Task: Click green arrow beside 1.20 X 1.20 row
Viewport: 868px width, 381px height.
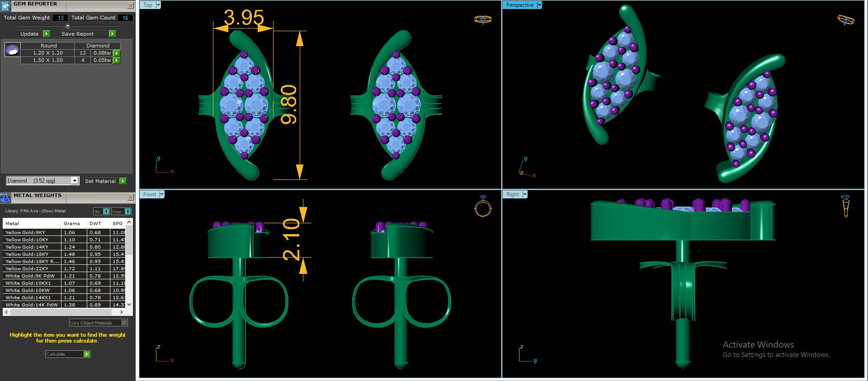Action: tap(117, 53)
